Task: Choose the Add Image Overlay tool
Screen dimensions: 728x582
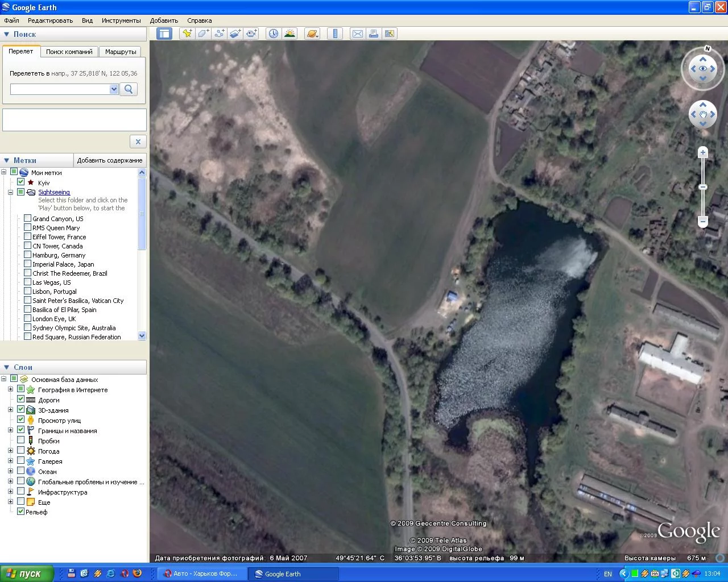Action: pyautogui.click(x=235, y=34)
